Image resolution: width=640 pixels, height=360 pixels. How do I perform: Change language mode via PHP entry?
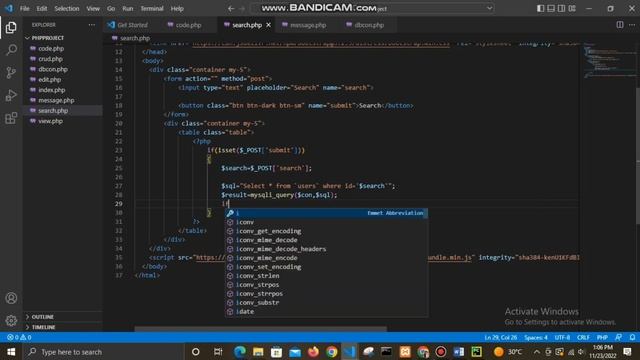click(602, 338)
